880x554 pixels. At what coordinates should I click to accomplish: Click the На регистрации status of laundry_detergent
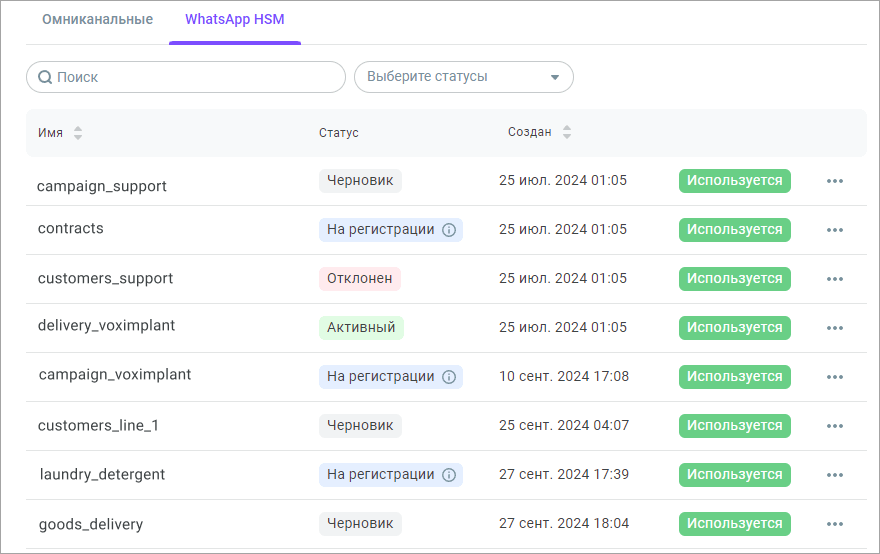pos(391,475)
